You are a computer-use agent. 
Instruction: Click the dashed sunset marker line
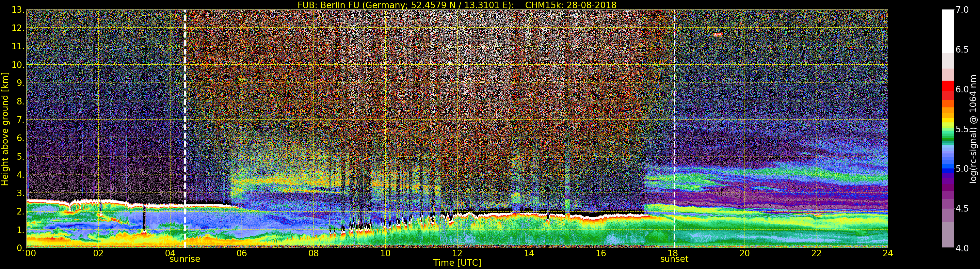[x=675, y=129]
